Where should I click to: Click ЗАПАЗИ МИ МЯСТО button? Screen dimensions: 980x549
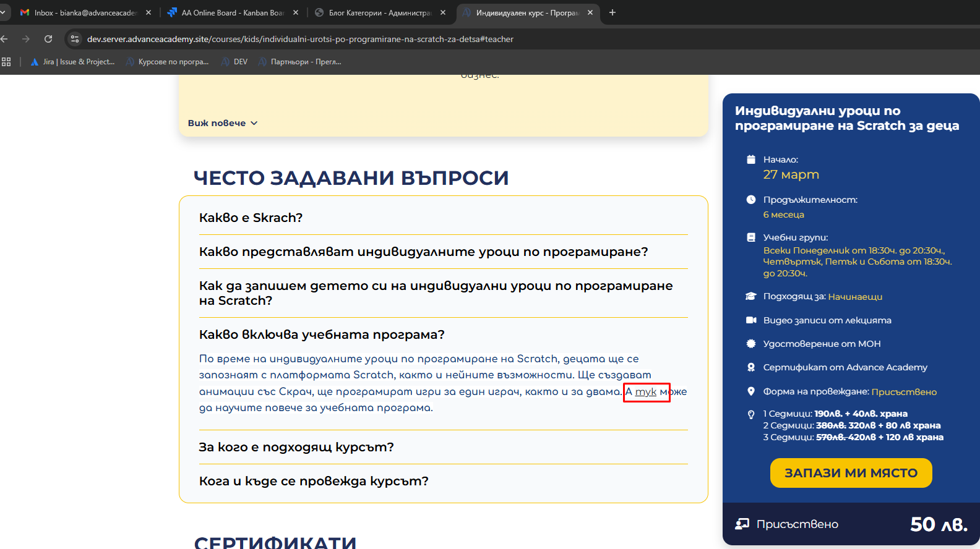click(x=851, y=473)
